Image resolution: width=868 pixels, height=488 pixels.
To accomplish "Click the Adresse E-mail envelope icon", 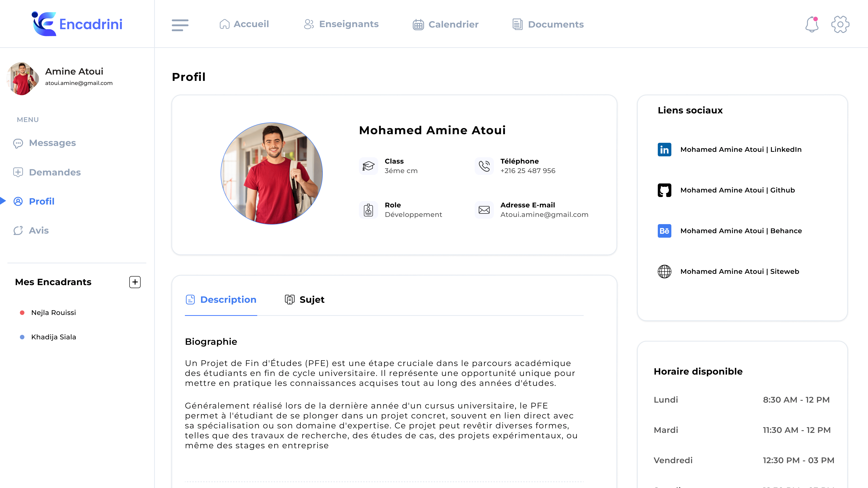I will [x=484, y=210].
